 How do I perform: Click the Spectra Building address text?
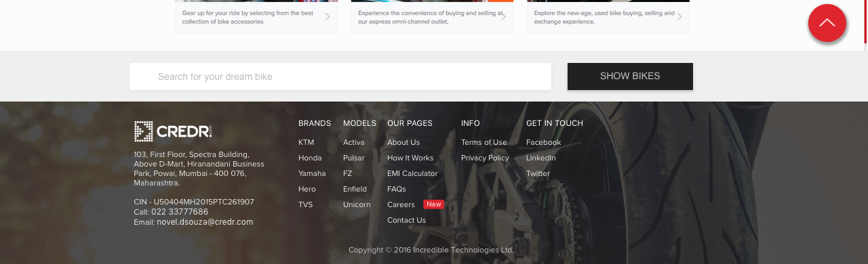point(199,169)
